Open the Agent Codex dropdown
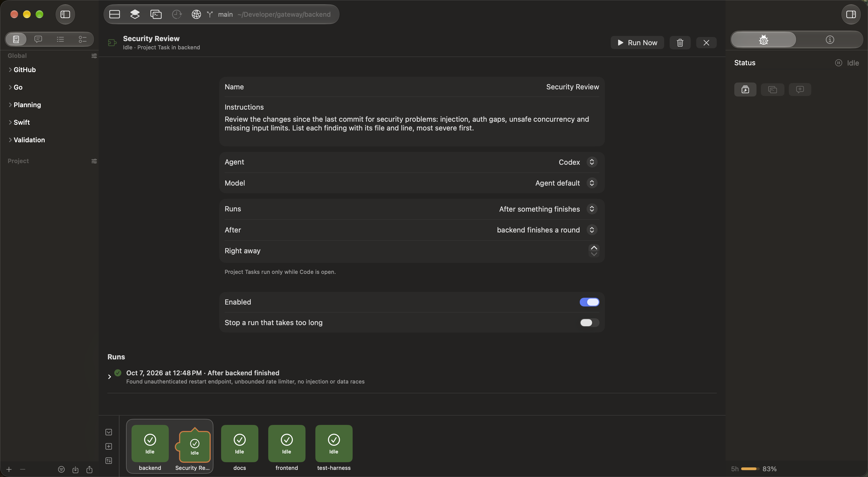 [592, 162]
